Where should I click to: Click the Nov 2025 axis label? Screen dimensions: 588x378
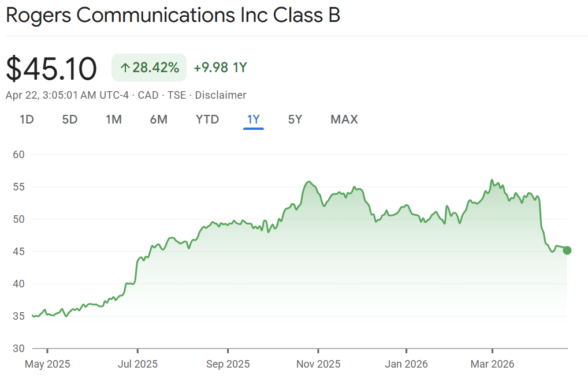[x=318, y=364]
